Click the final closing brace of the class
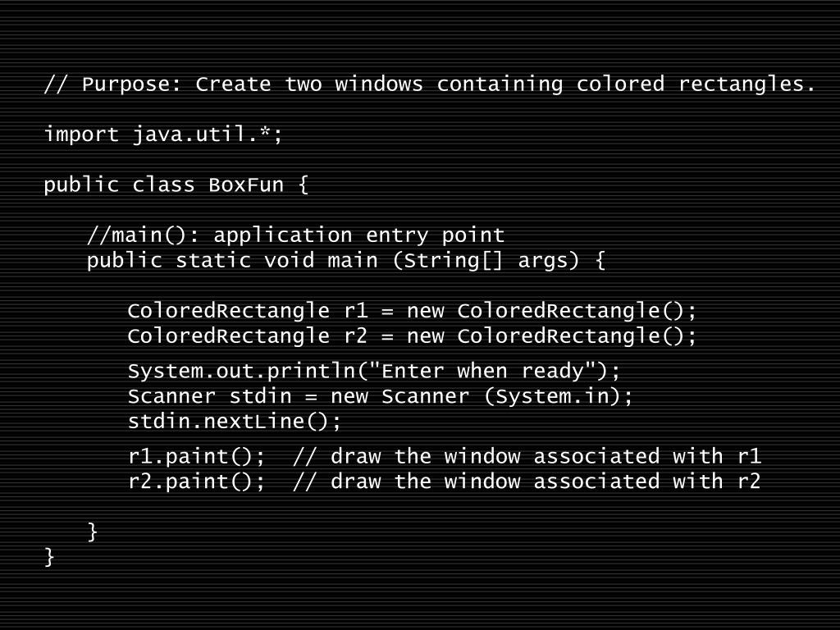Viewport: 840px width, 630px height. 49,557
